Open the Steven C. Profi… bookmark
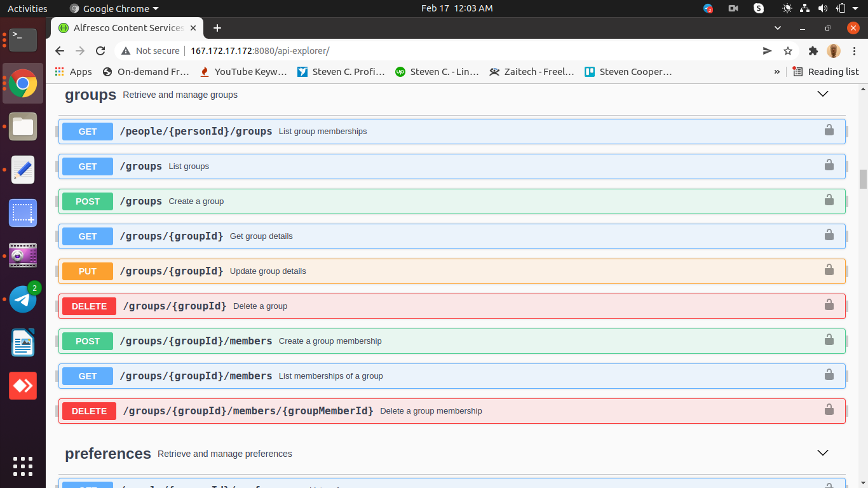This screenshot has height=488, width=868. click(x=341, y=72)
